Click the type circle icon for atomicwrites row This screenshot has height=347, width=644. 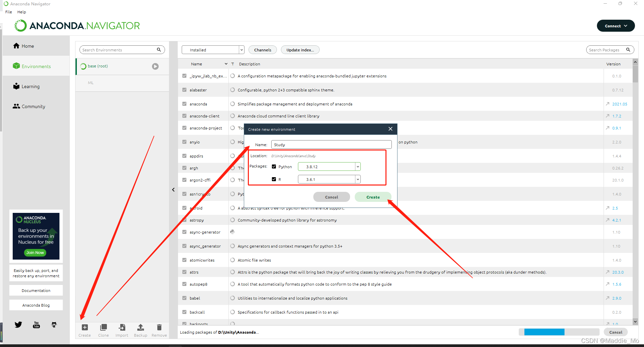232,260
